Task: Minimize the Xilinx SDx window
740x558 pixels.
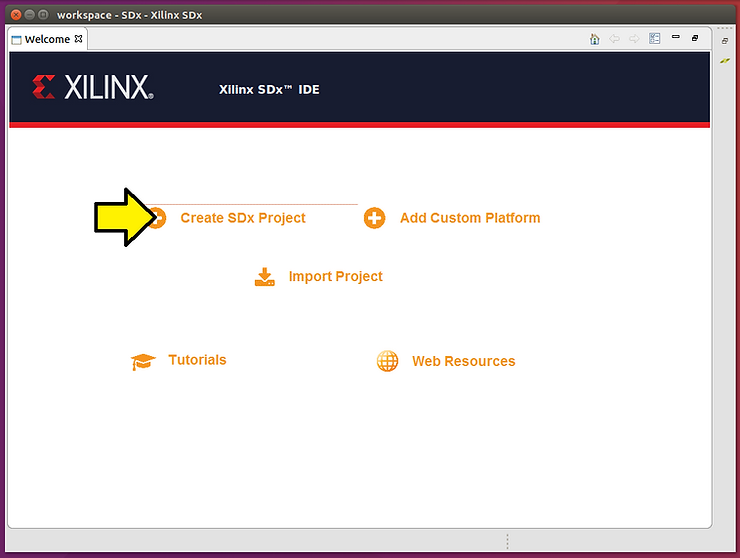Action: click(x=30, y=15)
